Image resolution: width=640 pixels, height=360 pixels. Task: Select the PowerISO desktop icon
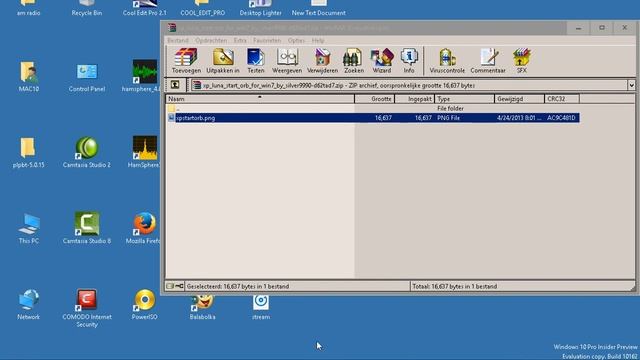[144, 305]
